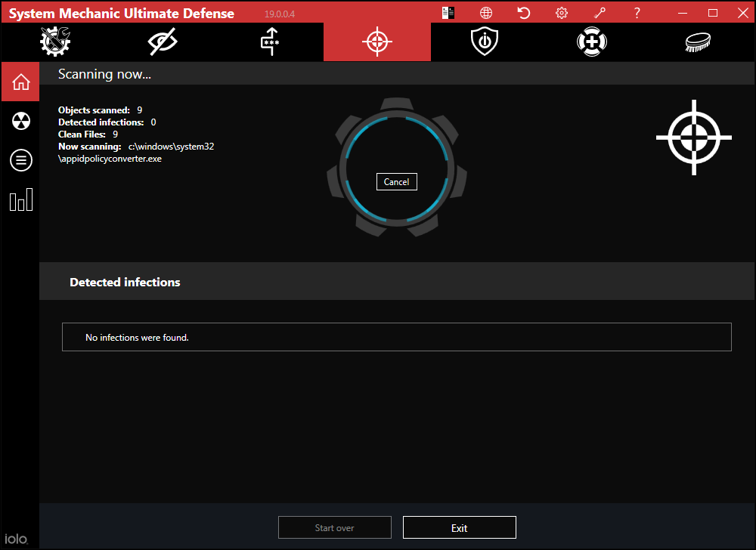Click the 'Now scanning:' label

[90, 147]
